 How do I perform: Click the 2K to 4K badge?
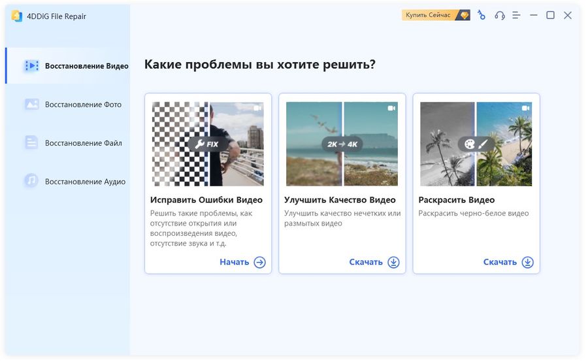(x=342, y=144)
